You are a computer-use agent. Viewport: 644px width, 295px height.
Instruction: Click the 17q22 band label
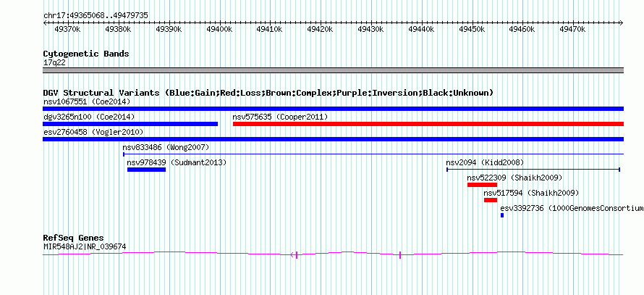pyautogui.click(x=54, y=63)
